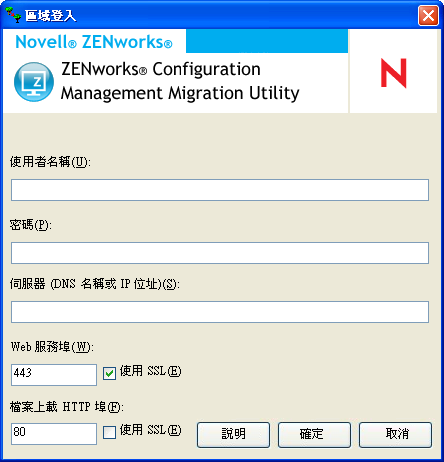Screen dimensions: 444x462
Task: Click the red Novell N logo
Action: click(x=394, y=73)
